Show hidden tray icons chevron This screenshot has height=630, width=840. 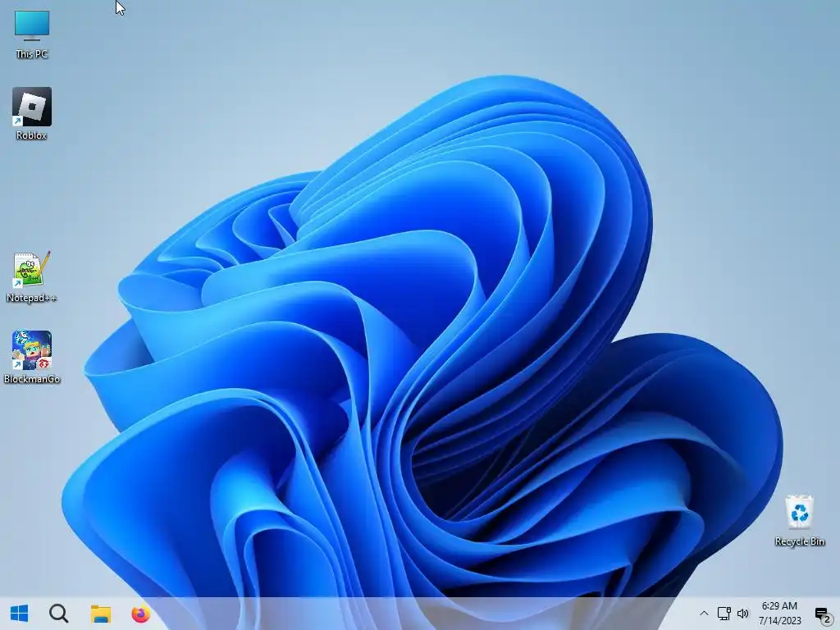(704, 614)
